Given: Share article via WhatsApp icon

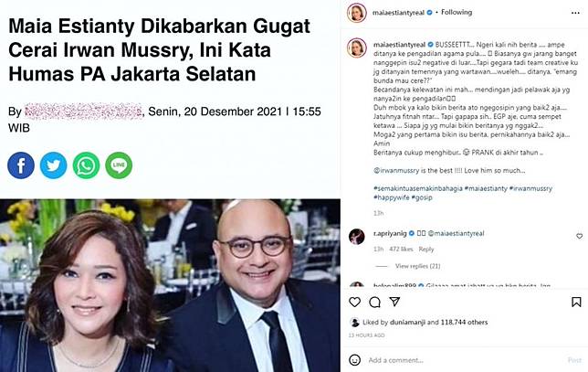Looking at the screenshot, I should click(86, 165).
